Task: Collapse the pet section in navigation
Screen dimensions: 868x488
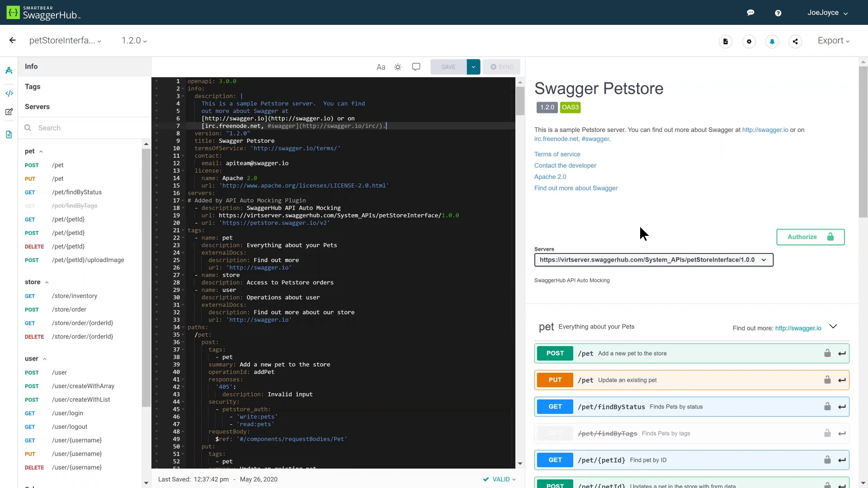Action: click(x=41, y=151)
